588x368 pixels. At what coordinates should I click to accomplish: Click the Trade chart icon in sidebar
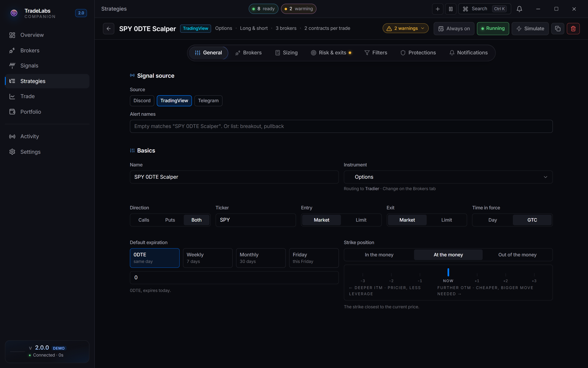click(12, 96)
